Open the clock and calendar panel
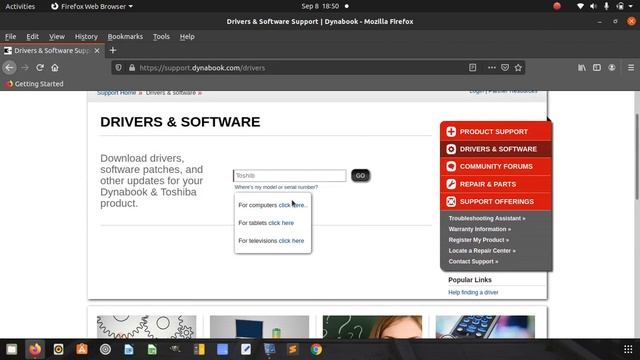The image size is (640, 360). pos(324,6)
